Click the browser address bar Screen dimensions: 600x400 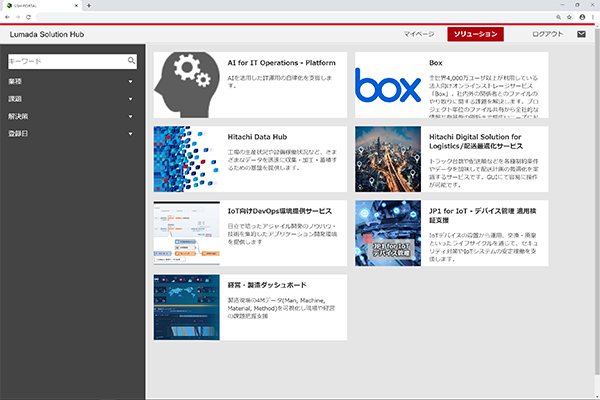click(295, 17)
